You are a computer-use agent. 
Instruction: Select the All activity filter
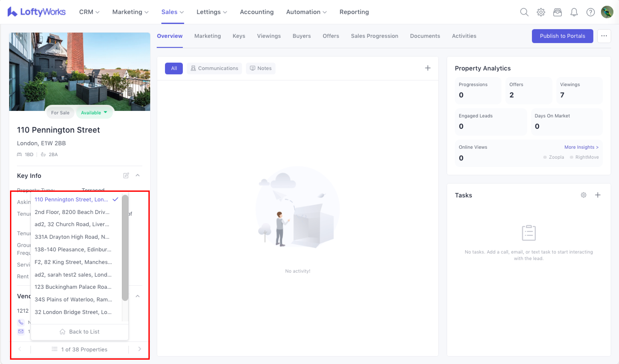(174, 68)
